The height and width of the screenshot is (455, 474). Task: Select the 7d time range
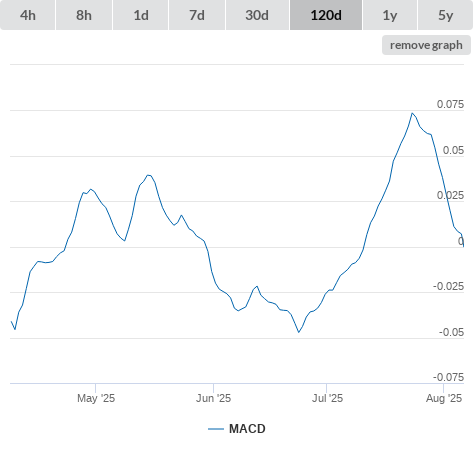197,15
